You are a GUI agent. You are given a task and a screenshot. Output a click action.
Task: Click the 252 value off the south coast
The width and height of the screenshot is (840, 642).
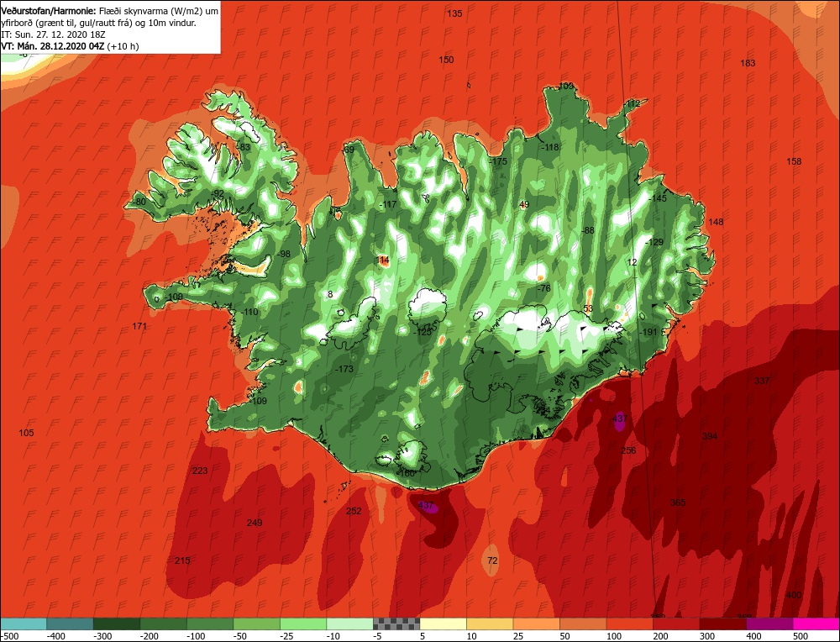(354, 511)
